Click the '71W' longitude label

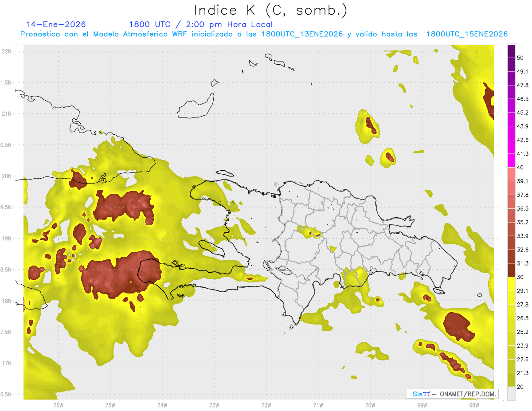point(318,405)
